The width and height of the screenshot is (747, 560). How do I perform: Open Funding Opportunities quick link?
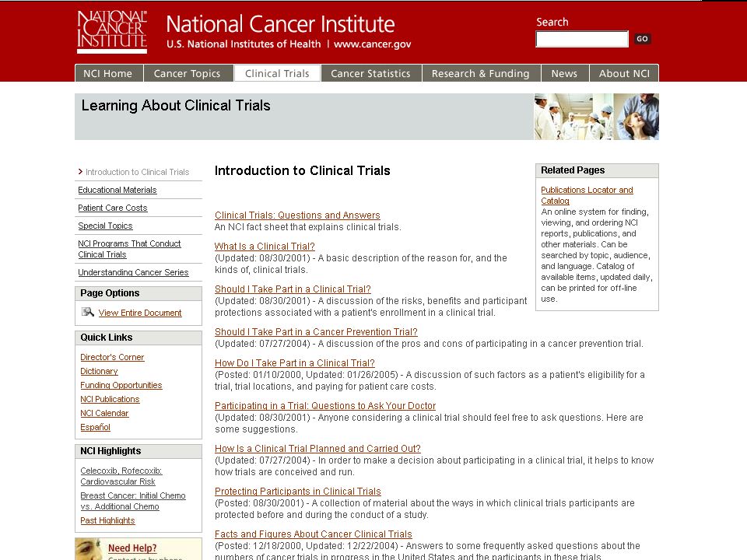tap(121, 385)
